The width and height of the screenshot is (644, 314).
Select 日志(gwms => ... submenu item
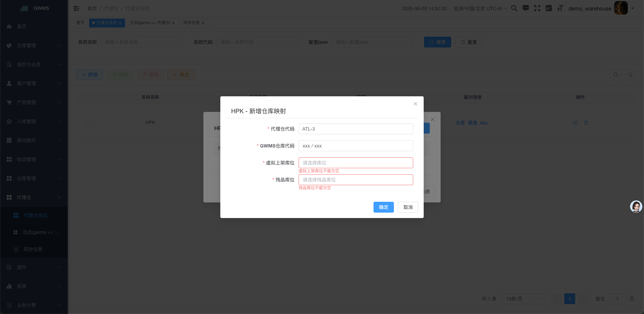tap(34, 232)
